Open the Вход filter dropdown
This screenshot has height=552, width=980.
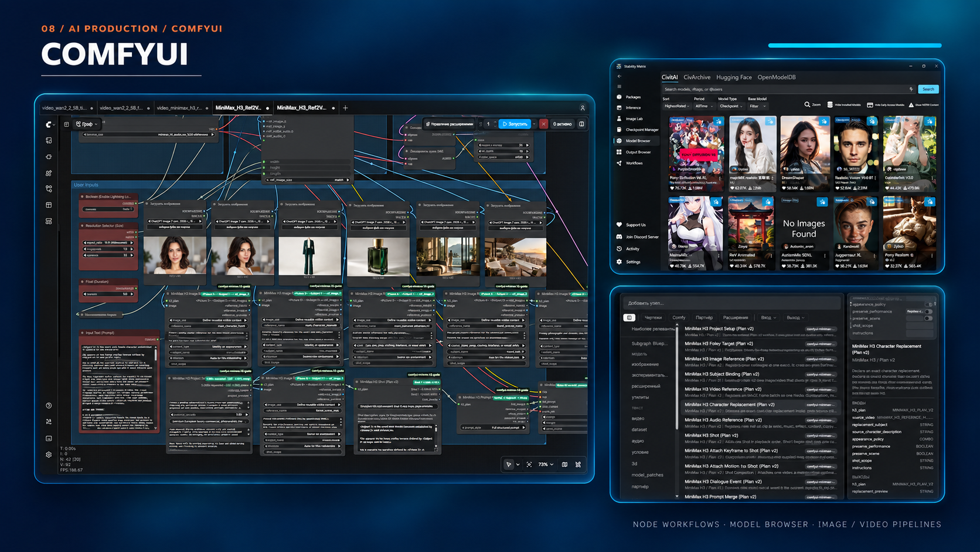point(768,317)
